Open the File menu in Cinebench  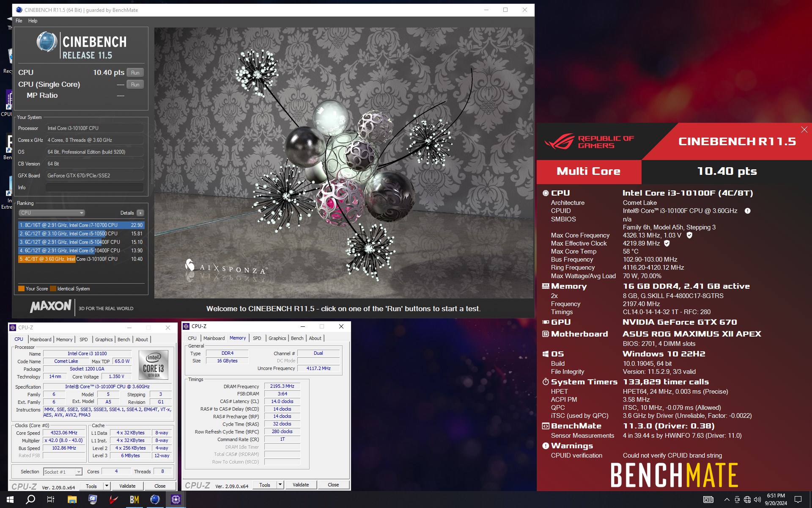pyautogui.click(x=19, y=21)
